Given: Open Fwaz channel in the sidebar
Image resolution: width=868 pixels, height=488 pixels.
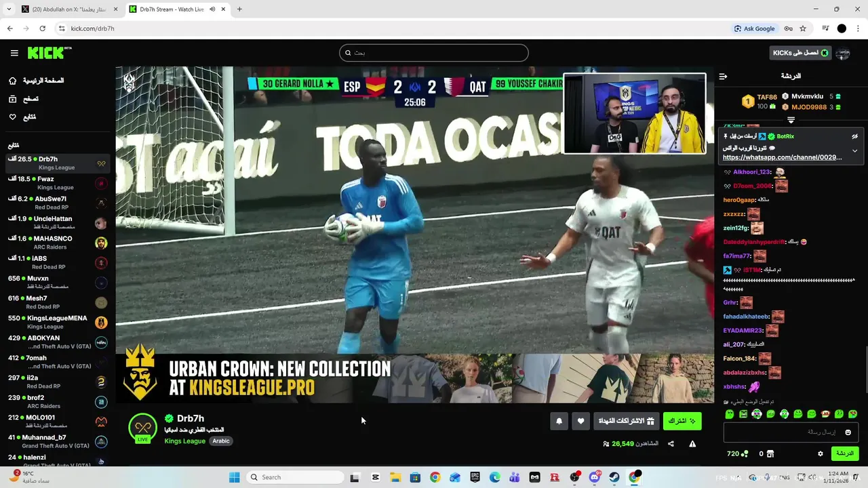Looking at the screenshot, I should (57, 183).
